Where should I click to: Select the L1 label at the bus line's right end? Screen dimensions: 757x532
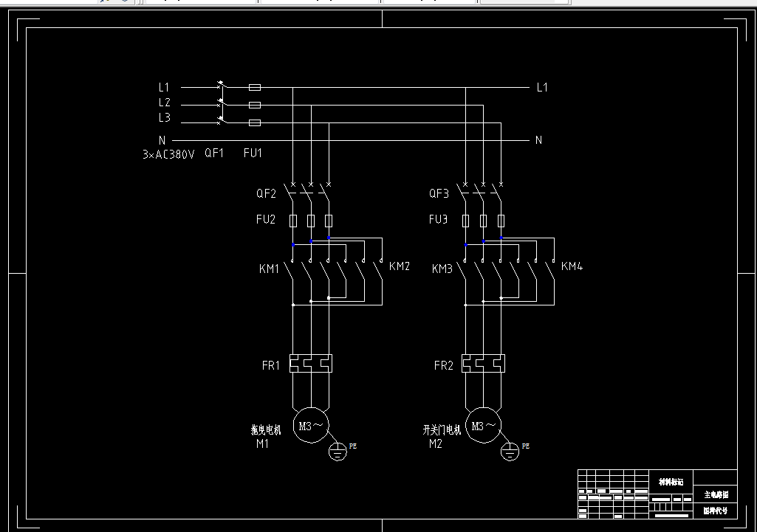pyautogui.click(x=542, y=87)
